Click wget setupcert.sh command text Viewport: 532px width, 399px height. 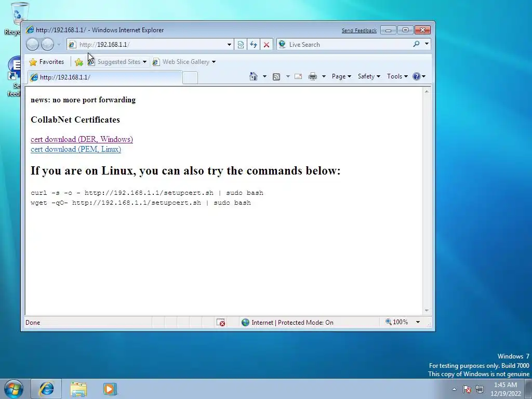[141, 203]
